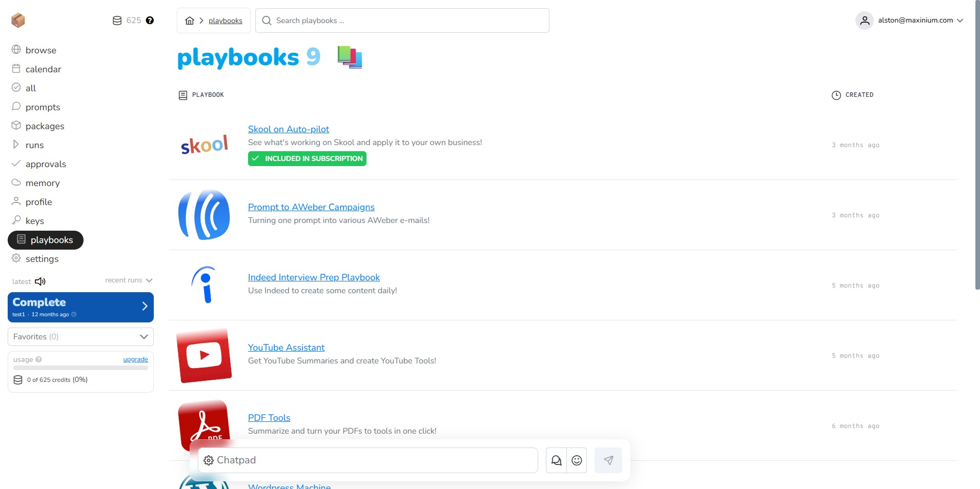This screenshot has width=980, height=489.
Task: Go home via the house breadcrumb icon
Action: point(190,21)
